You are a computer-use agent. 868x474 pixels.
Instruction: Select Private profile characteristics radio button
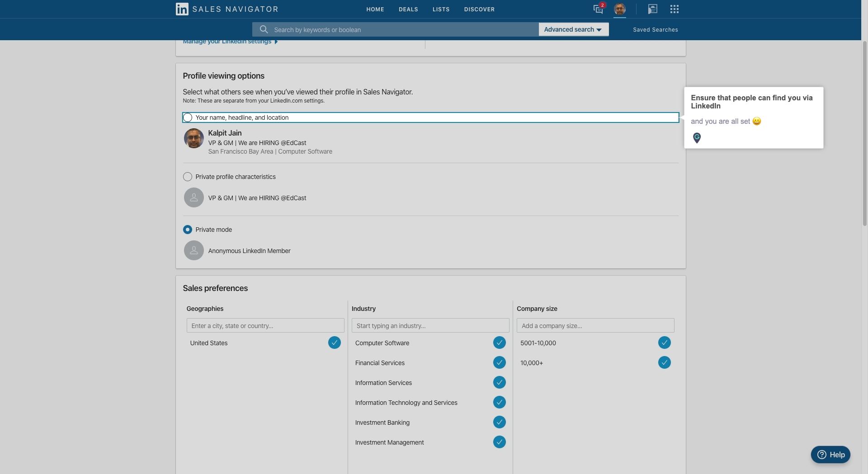pos(188,177)
